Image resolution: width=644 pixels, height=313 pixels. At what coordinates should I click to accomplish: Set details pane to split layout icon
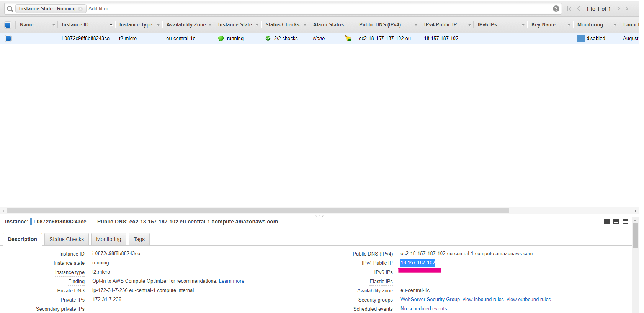(x=616, y=222)
